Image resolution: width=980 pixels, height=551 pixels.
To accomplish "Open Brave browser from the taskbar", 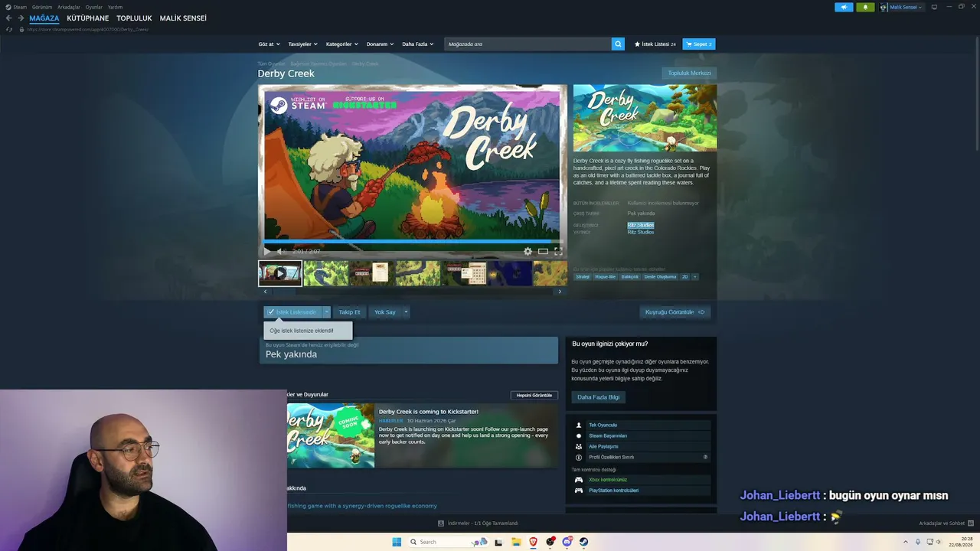I will 534,542.
